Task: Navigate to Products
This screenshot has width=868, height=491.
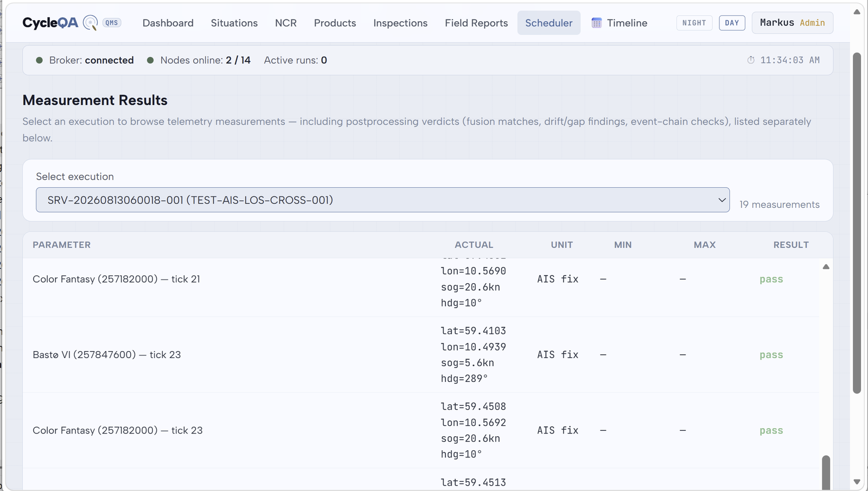Action: pyautogui.click(x=335, y=23)
